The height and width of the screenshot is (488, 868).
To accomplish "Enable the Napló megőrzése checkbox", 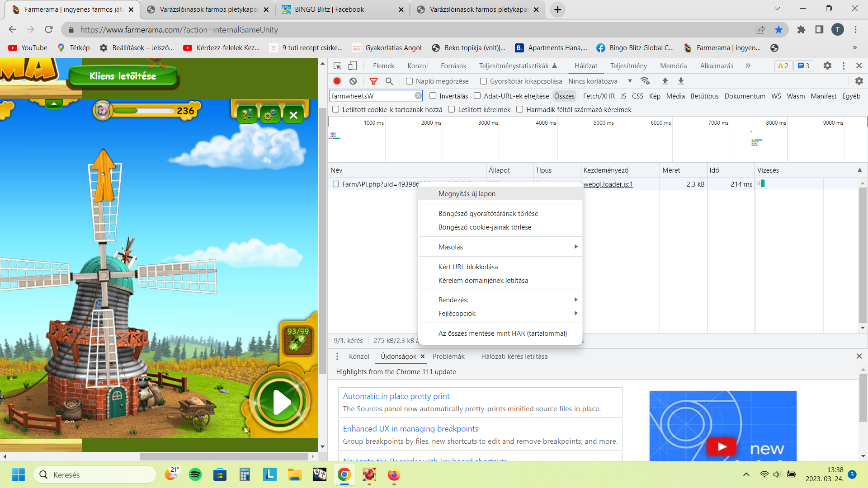I will click(410, 81).
